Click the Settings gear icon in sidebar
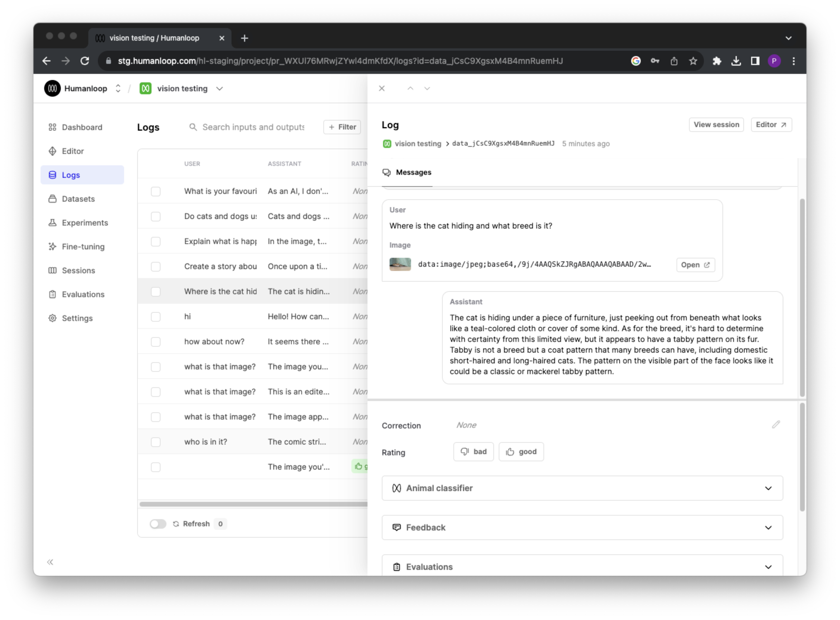Viewport: 840px width, 620px height. pyautogui.click(x=52, y=319)
